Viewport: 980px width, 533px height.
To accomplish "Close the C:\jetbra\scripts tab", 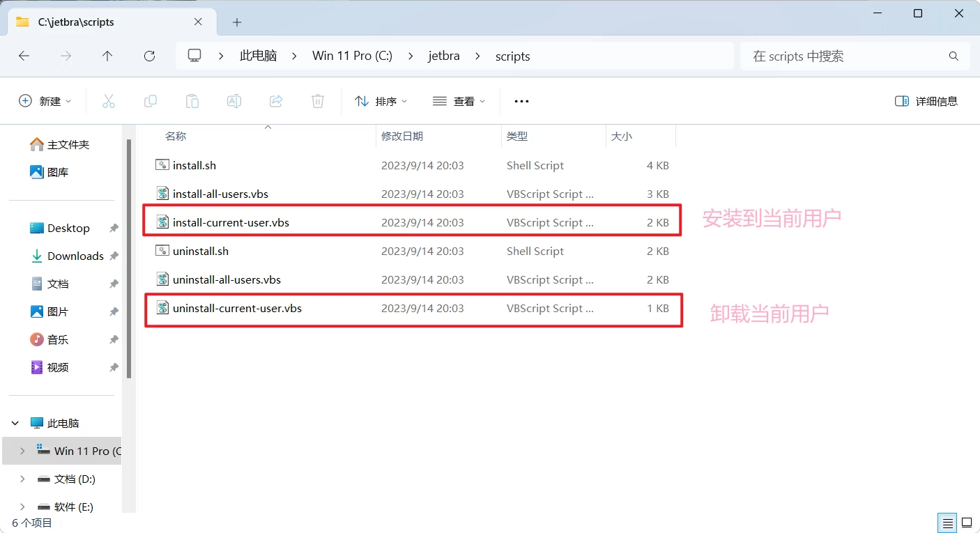I will tap(198, 22).
